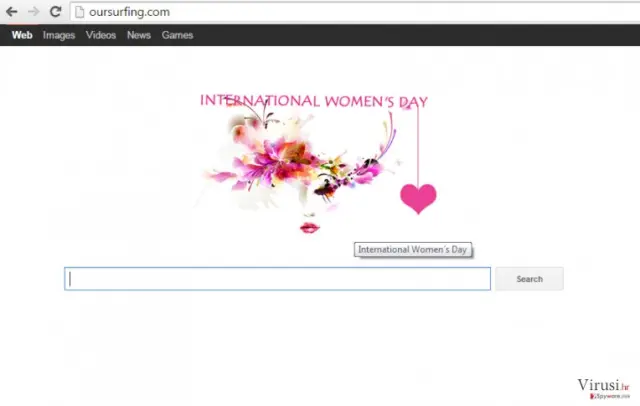Click the red lips in the doodle
This screenshot has height=406, width=640.
coord(309,228)
